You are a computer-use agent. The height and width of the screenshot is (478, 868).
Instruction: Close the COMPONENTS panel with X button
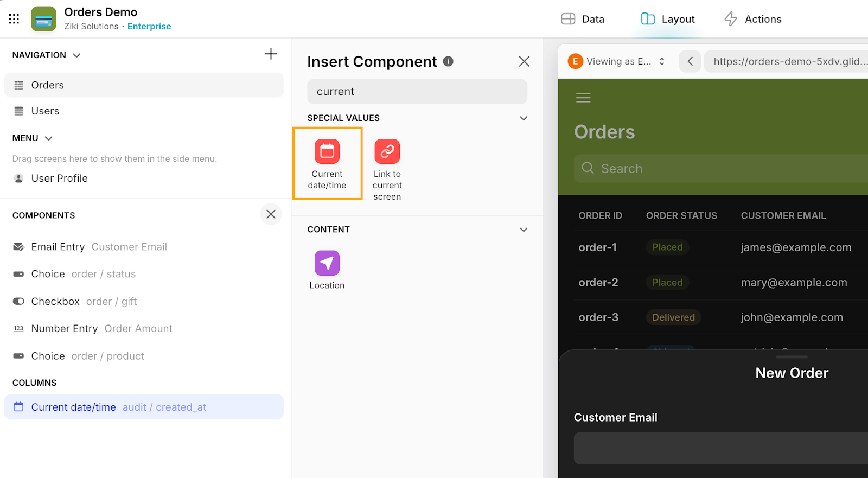point(271,214)
